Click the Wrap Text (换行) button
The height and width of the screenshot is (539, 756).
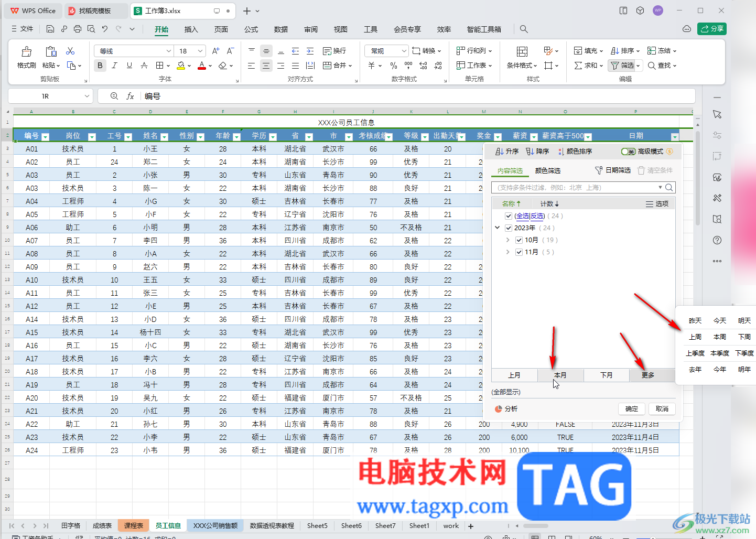(x=334, y=51)
